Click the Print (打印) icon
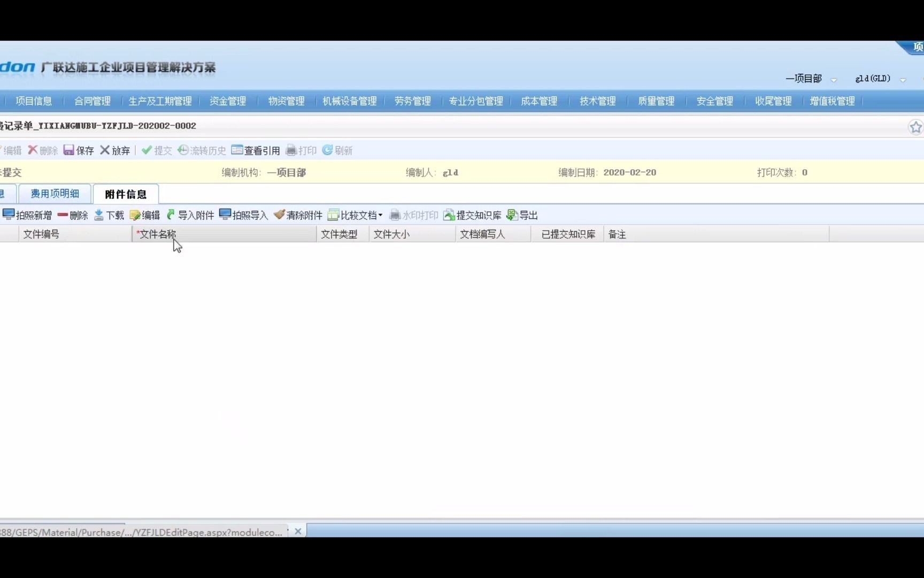Screen dimensions: 924x578 point(291,150)
